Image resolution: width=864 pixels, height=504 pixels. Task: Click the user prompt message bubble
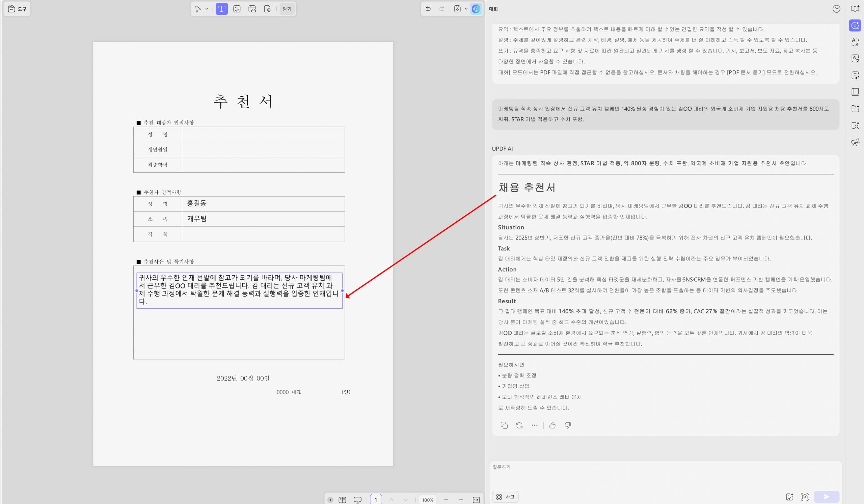click(x=666, y=114)
